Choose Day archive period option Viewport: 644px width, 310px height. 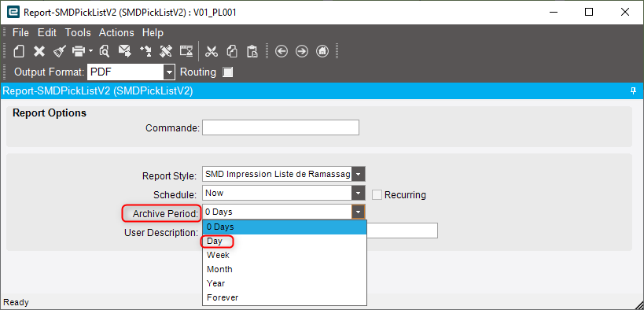pyautogui.click(x=284, y=241)
